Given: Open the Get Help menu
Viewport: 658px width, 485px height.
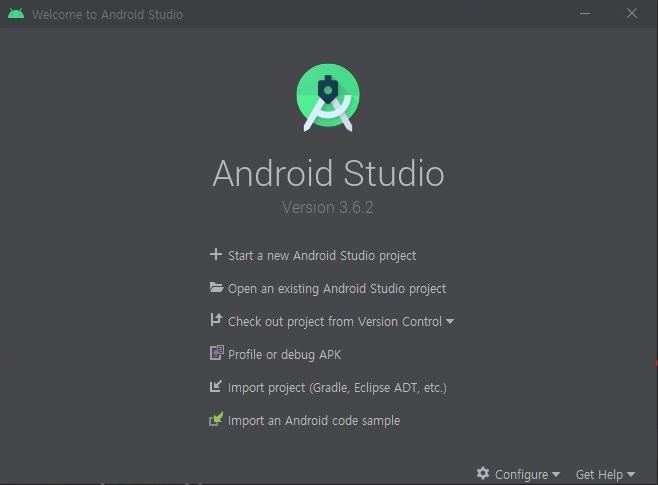Looking at the screenshot, I should coord(605,475).
